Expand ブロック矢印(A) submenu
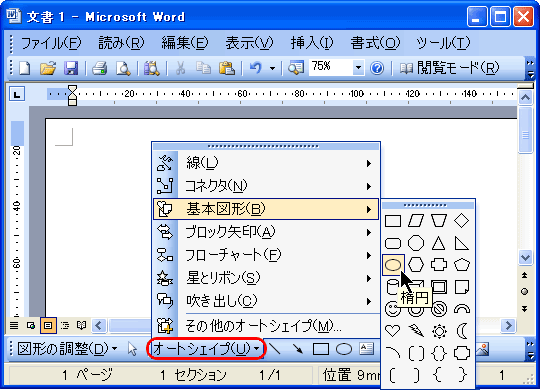This screenshot has width=540, height=390. [x=266, y=232]
